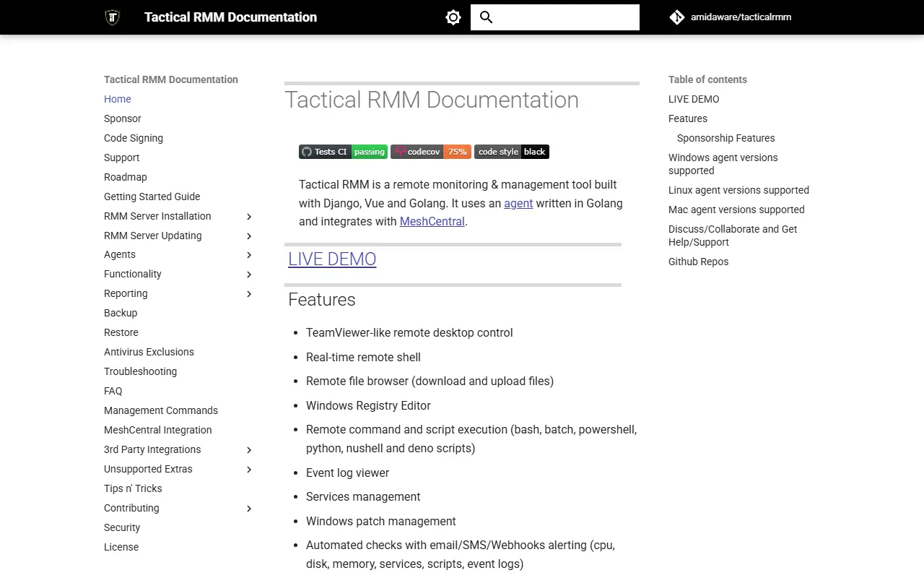Follow the 'agent' hyperlink in intro
Image resolution: width=924 pixels, height=578 pixels.
(x=518, y=203)
